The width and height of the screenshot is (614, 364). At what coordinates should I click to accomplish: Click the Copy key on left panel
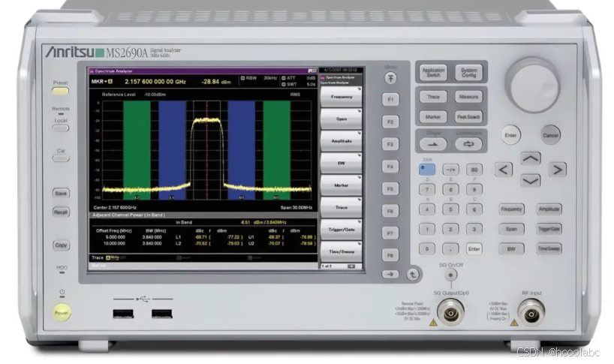point(61,245)
